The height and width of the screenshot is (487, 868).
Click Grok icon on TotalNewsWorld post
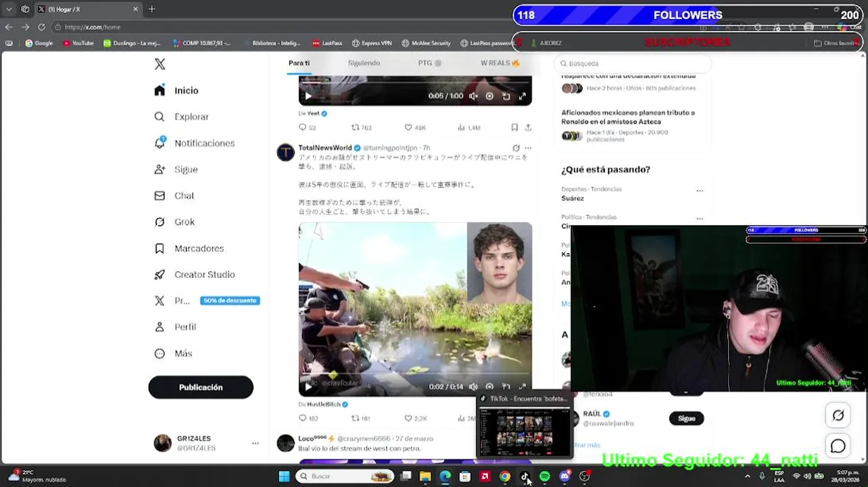click(516, 148)
